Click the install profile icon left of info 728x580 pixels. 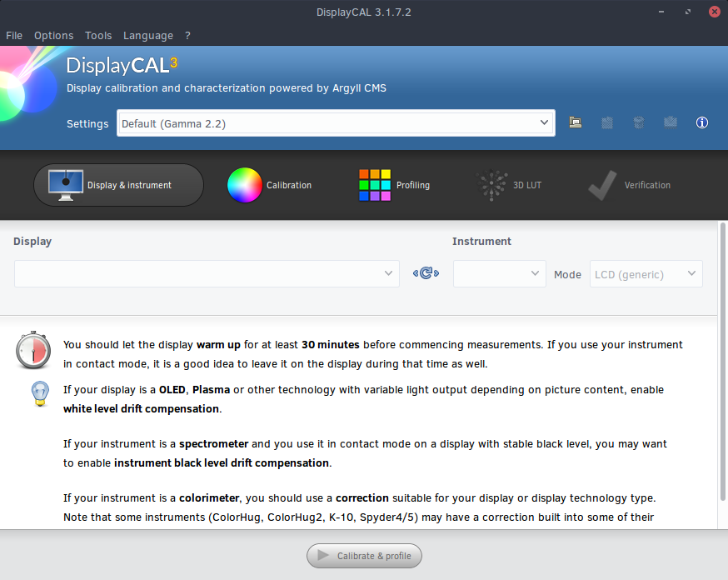pyautogui.click(x=670, y=122)
